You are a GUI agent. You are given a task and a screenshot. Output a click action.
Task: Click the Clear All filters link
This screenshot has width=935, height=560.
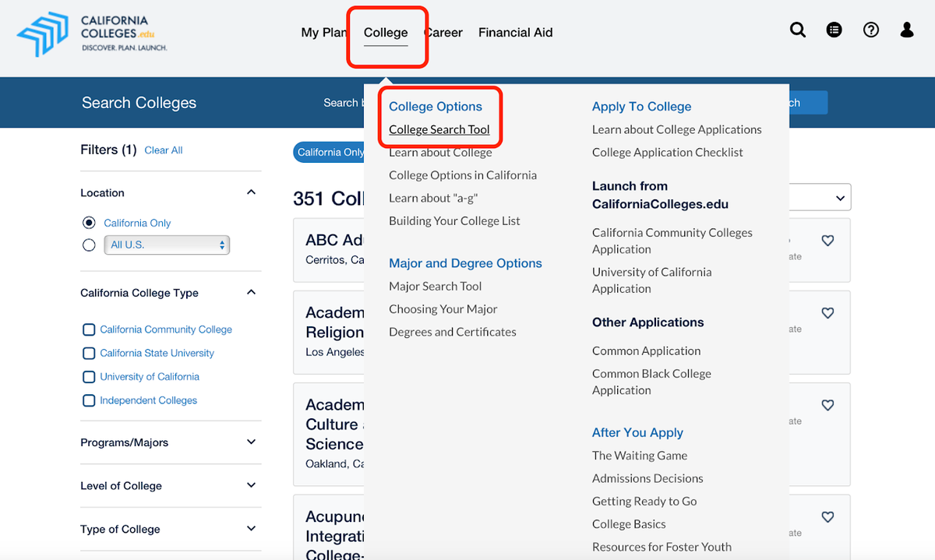pyautogui.click(x=163, y=150)
